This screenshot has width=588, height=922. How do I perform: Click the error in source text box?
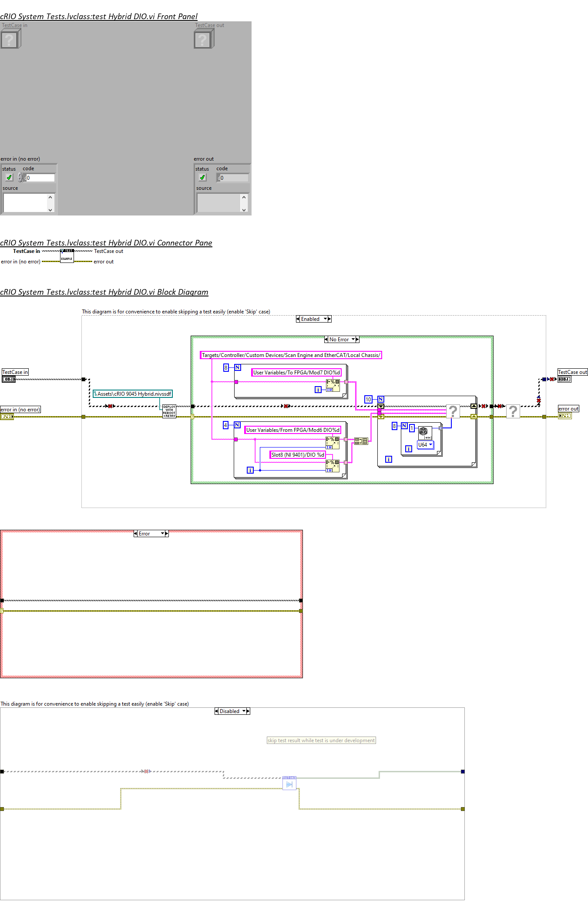(25, 203)
